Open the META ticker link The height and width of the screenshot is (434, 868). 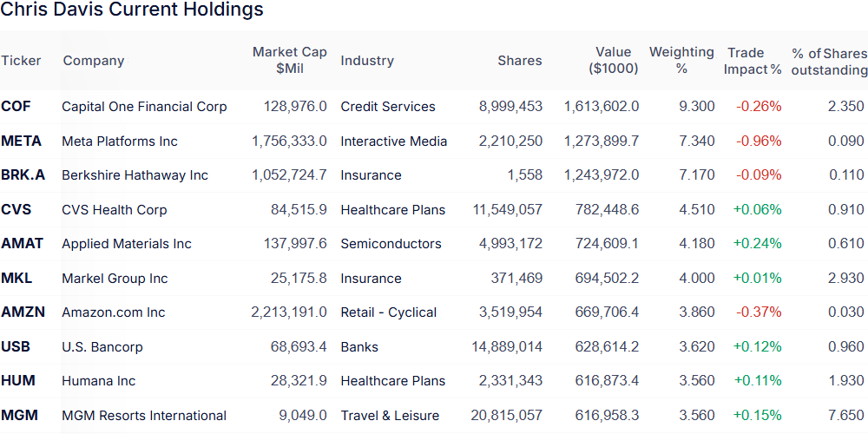coord(21,141)
